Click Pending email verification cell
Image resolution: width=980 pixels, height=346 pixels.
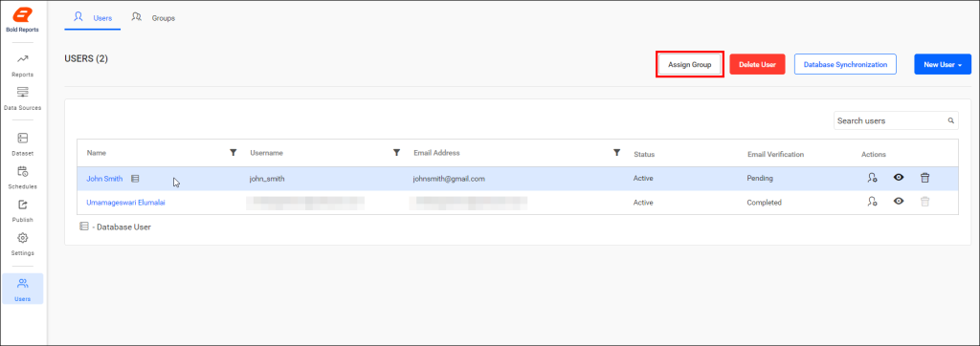pyautogui.click(x=760, y=179)
